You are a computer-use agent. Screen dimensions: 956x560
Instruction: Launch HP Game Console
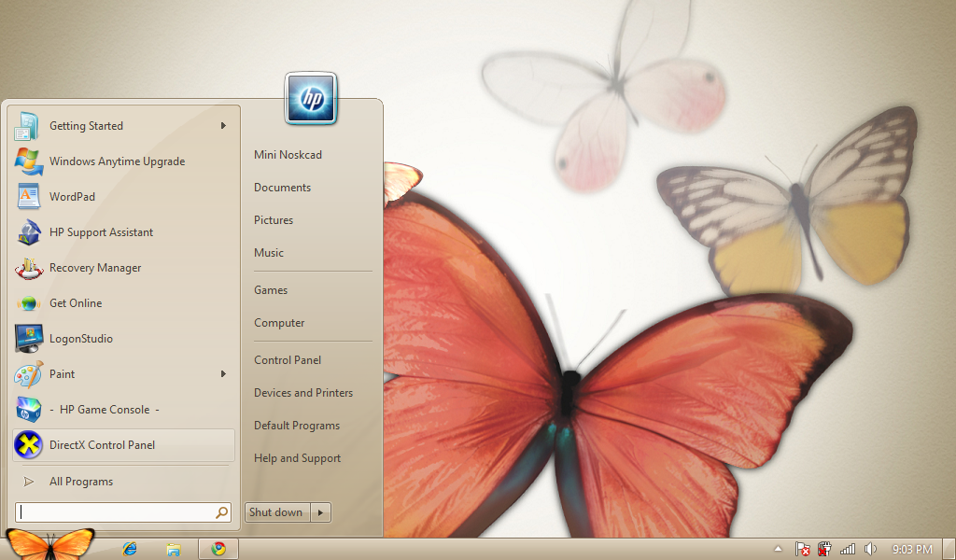coord(104,410)
